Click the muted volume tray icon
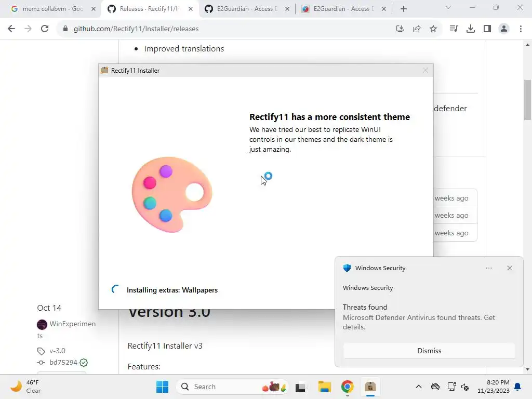This screenshot has height=399, width=532. coord(465,387)
